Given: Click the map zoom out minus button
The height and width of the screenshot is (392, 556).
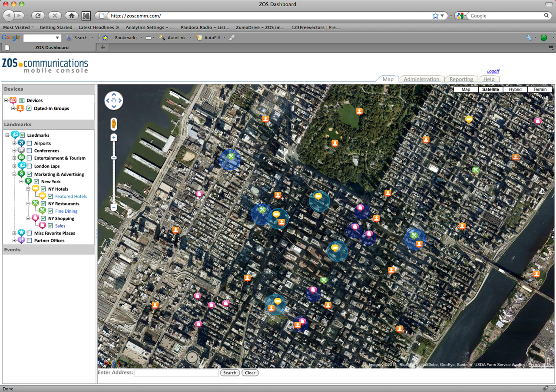Looking at the screenshot, I should pos(114,208).
